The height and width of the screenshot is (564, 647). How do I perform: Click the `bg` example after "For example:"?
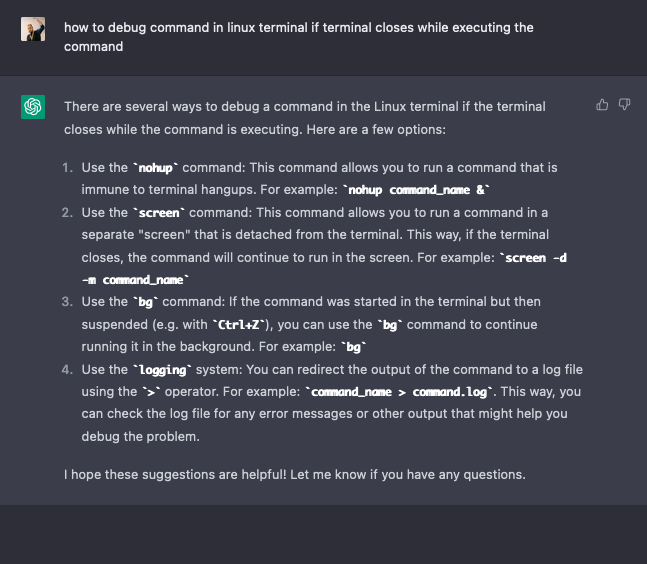pyautogui.click(x=353, y=347)
